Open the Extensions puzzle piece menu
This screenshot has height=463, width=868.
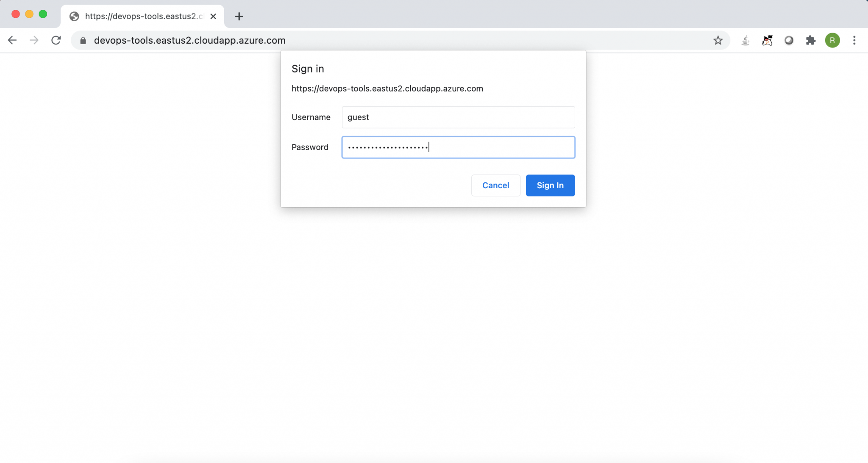(x=811, y=40)
